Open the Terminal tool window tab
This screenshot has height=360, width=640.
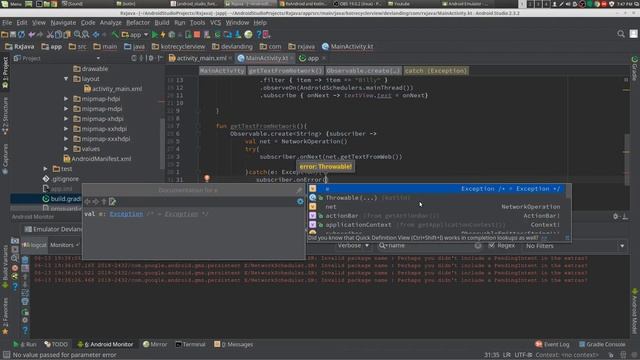pyautogui.click(x=191, y=344)
